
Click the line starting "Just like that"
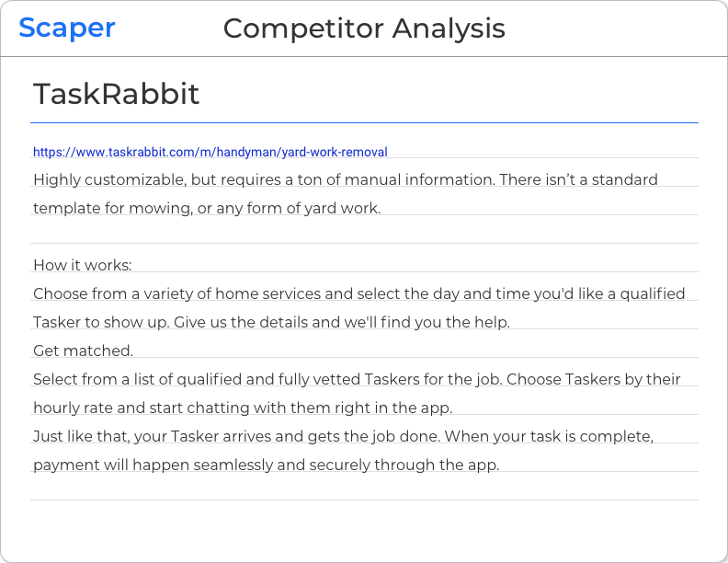click(343, 436)
